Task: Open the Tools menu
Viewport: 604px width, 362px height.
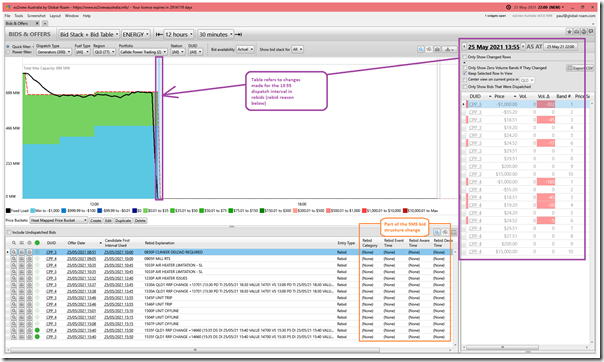Action: [x=19, y=16]
